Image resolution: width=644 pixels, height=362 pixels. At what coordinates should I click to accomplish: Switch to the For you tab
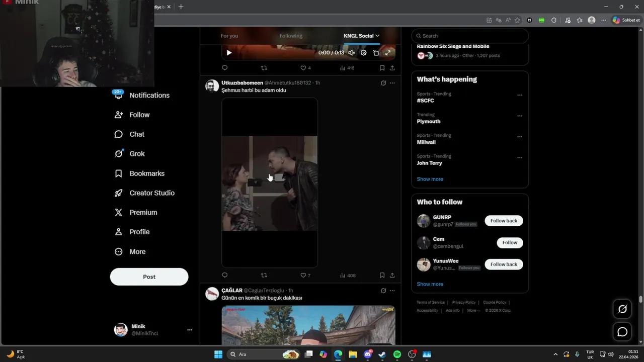[x=229, y=36]
